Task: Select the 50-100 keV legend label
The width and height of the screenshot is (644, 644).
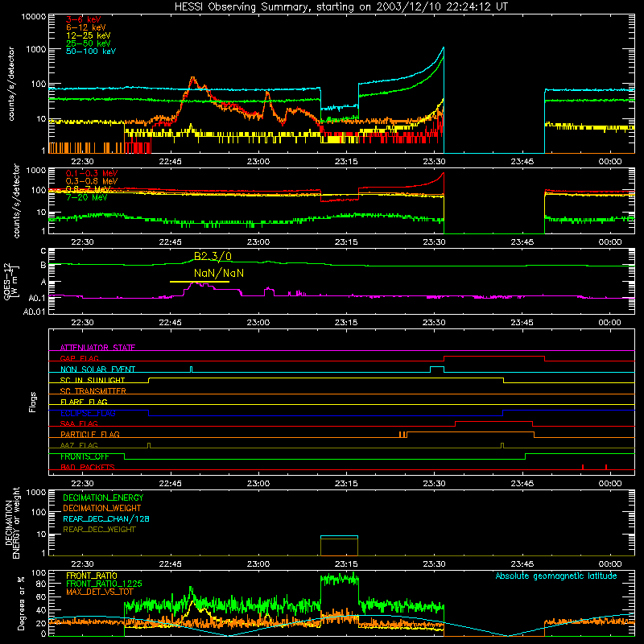Action: [x=91, y=52]
